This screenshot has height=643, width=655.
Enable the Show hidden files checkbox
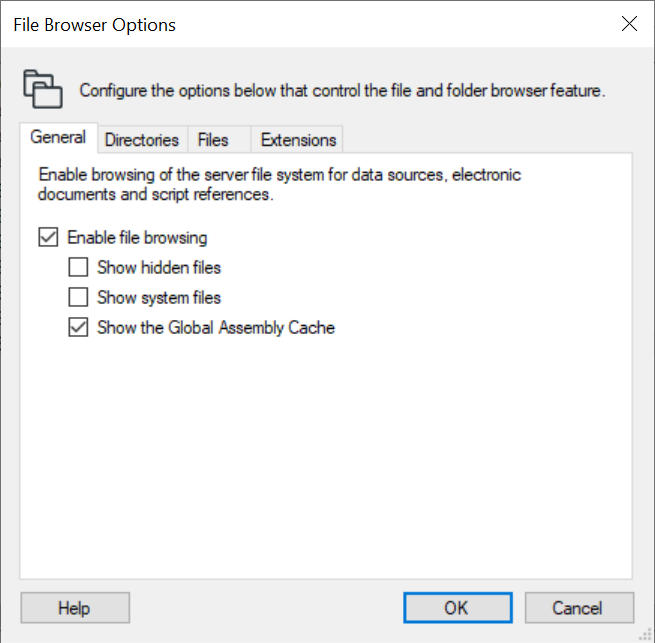[x=78, y=268]
